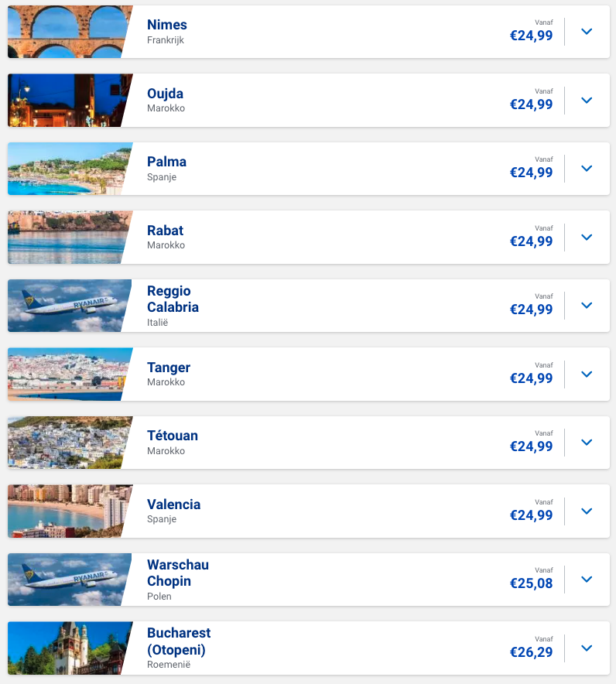The image size is (616, 684).
Task: Expand the Tétouan row chevron
Action: 587,443
